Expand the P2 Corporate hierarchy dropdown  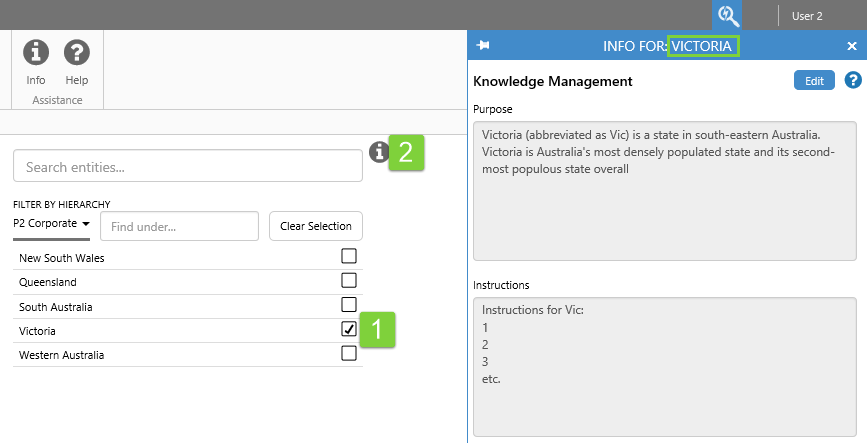(x=51, y=224)
